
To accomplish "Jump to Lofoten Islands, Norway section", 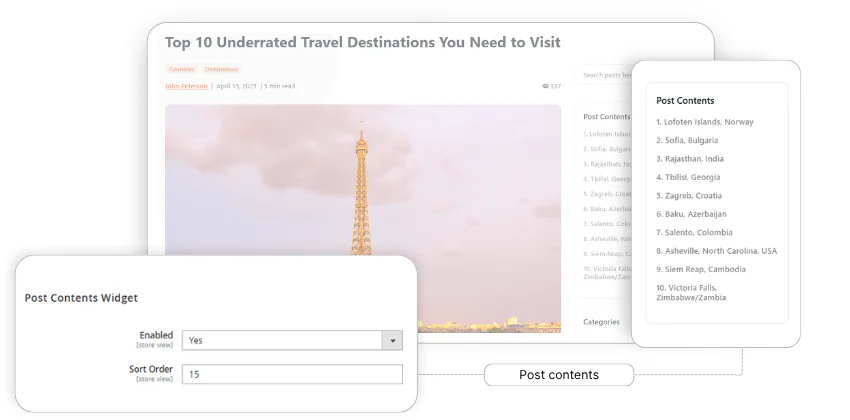I will [x=704, y=122].
